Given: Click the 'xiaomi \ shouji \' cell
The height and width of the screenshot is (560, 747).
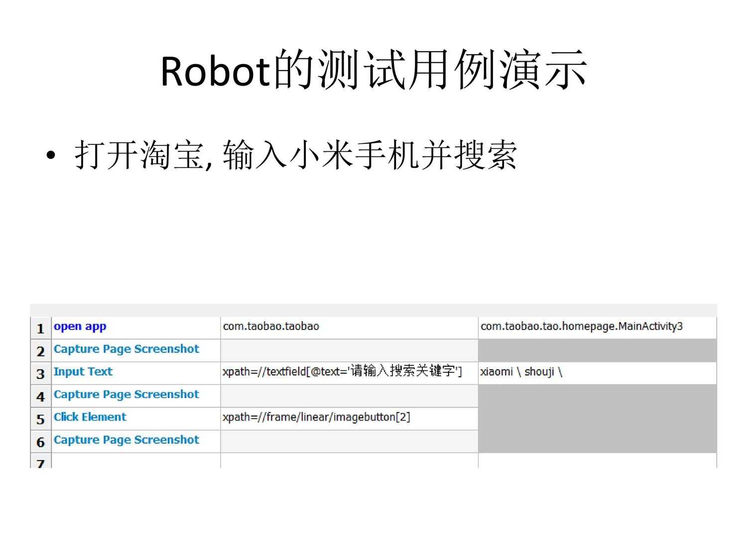Looking at the screenshot, I should 597,373.
